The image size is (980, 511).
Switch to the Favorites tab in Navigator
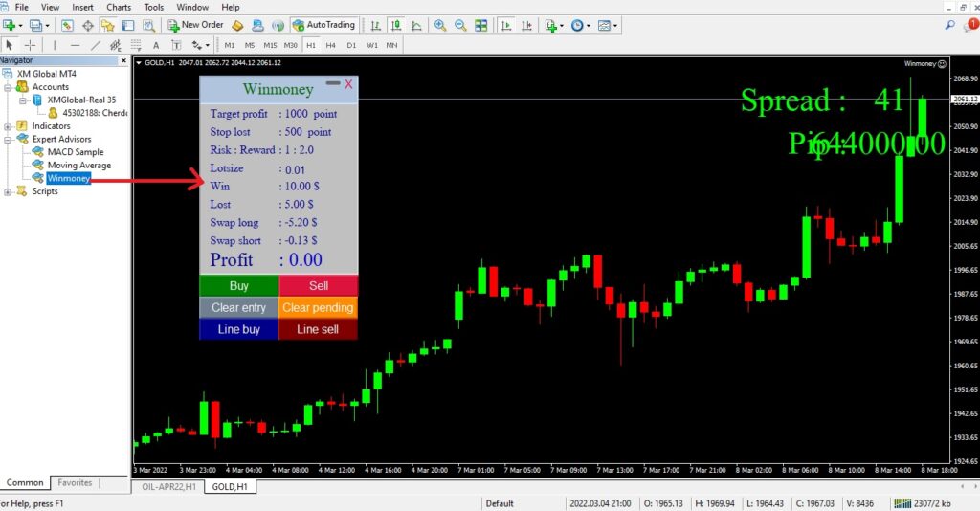pyautogui.click(x=75, y=483)
